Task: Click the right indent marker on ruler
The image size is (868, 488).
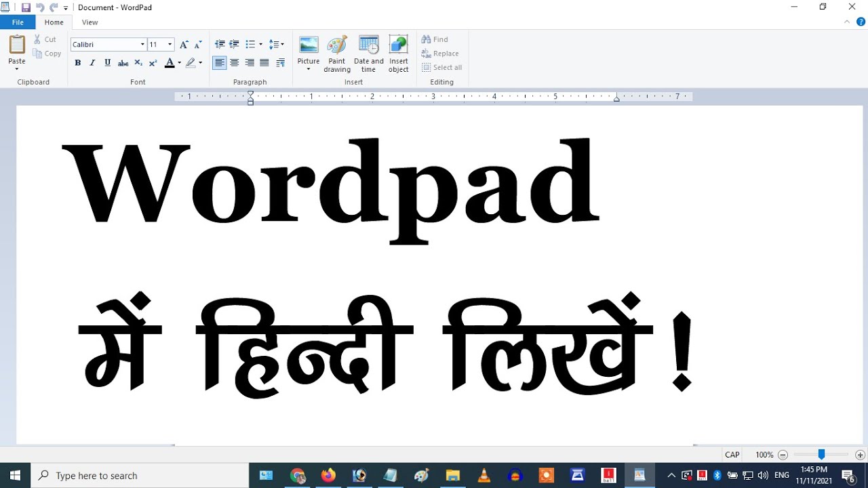Action: (x=616, y=99)
